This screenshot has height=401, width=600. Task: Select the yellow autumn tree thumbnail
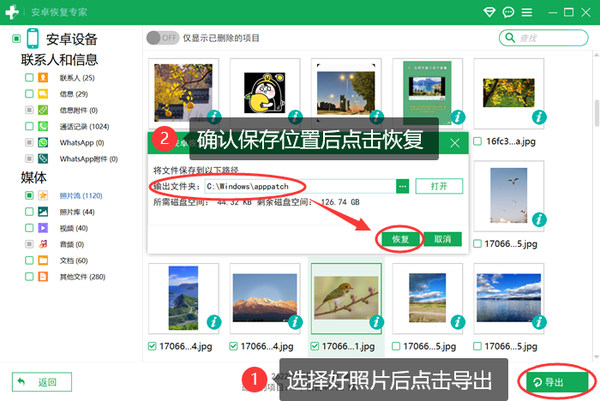point(183,93)
